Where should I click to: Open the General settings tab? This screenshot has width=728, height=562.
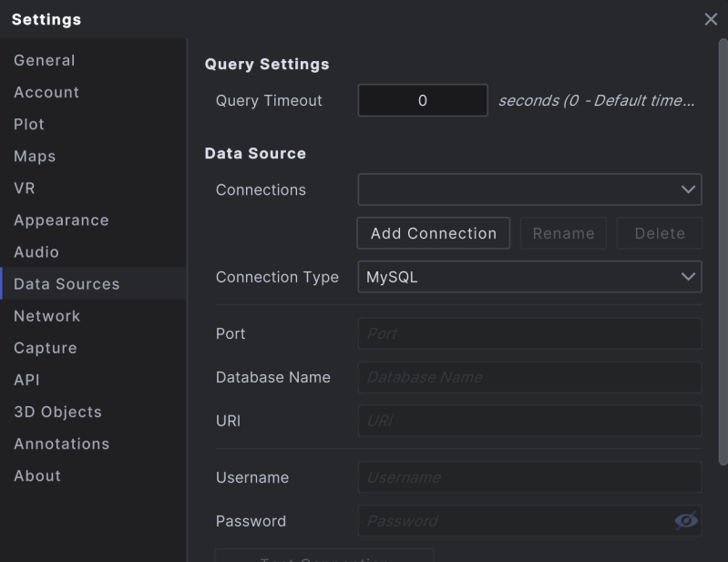click(x=45, y=60)
